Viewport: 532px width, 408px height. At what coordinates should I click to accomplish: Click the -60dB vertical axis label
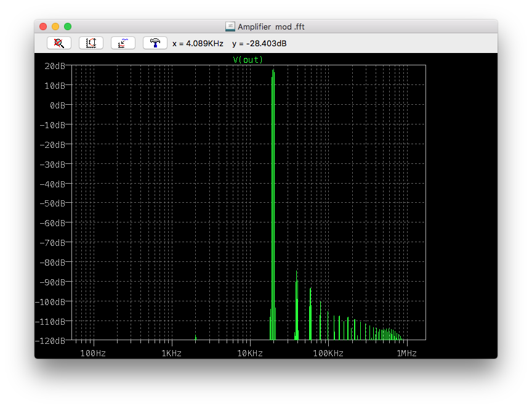[x=52, y=223]
